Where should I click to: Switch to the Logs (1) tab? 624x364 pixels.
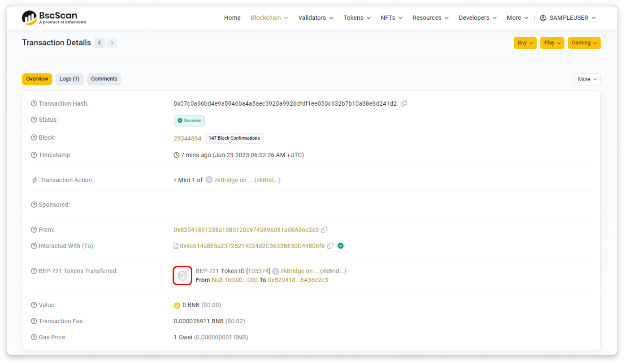pyautogui.click(x=69, y=79)
